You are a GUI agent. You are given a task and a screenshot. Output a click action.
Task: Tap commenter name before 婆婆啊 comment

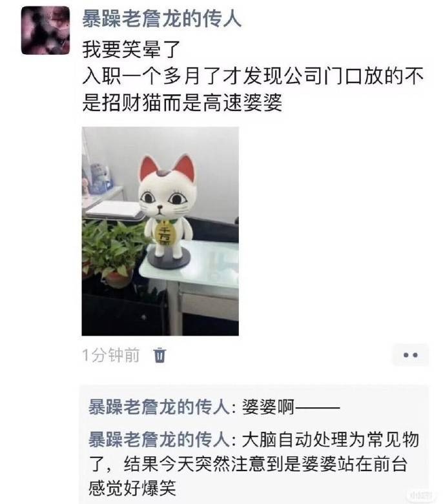[159, 407]
